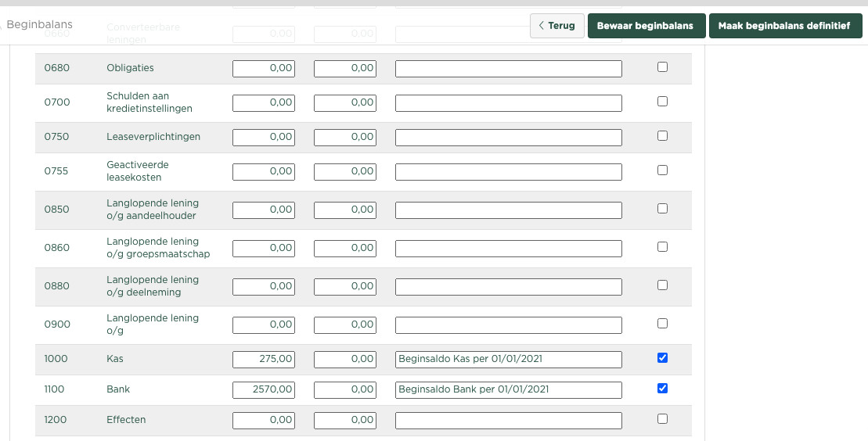Check the Effecten row checkbox

(662, 419)
